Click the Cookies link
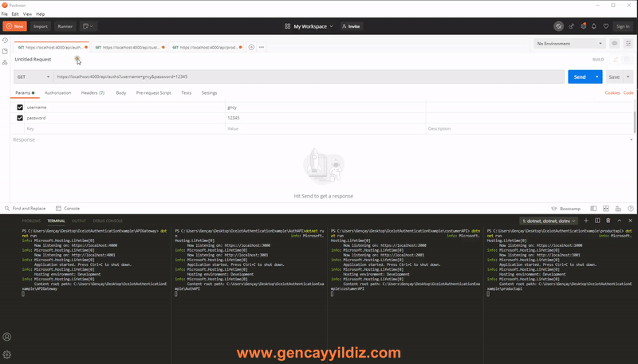This screenshot has height=364, width=638. (612, 93)
